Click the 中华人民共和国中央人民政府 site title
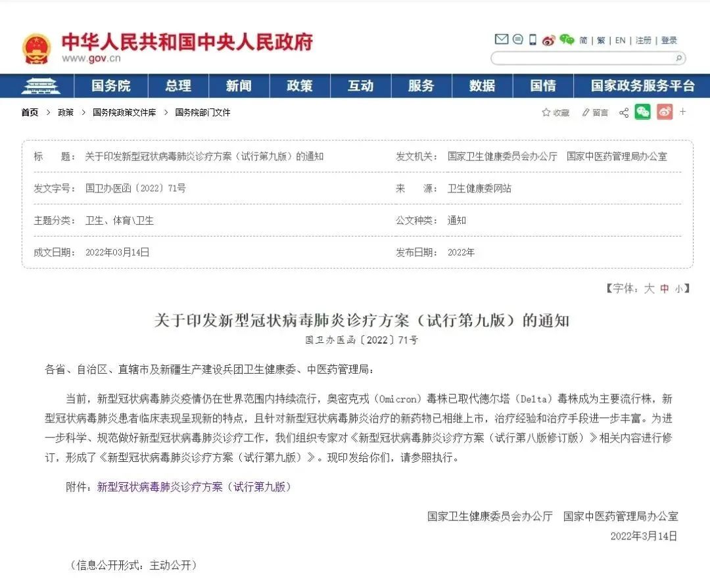Image resolution: width=710 pixels, height=588 pixels. click(187, 41)
